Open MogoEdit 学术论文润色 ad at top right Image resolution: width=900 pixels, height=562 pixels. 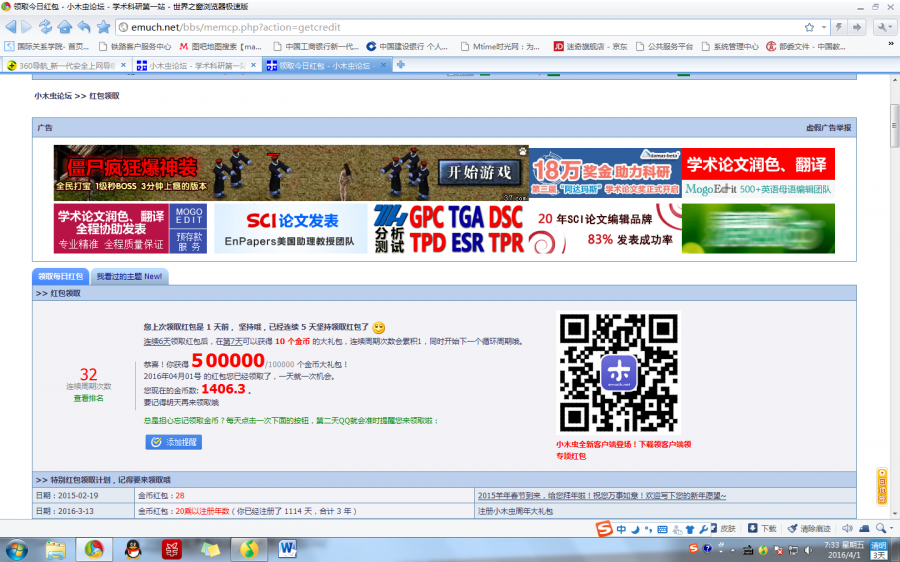758,173
